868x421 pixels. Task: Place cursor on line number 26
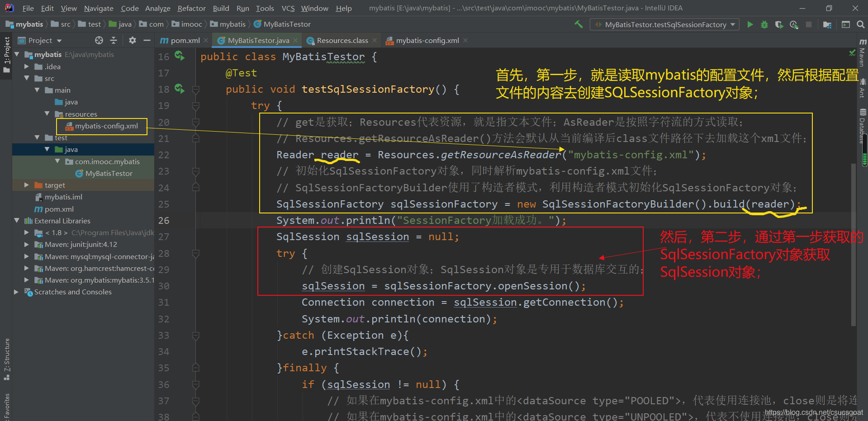pyautogui.click(x=164, y=221)
